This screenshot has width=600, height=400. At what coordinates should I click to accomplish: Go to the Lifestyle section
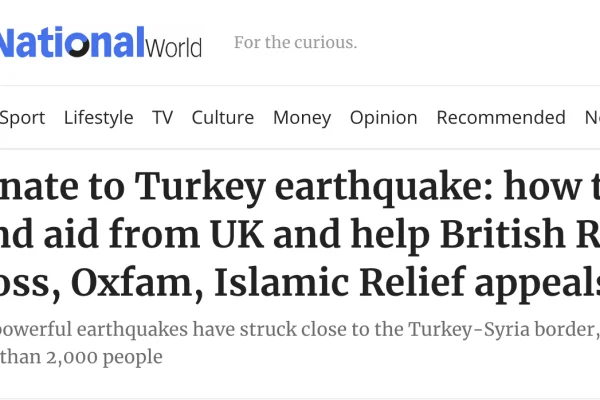coord(98,117)
